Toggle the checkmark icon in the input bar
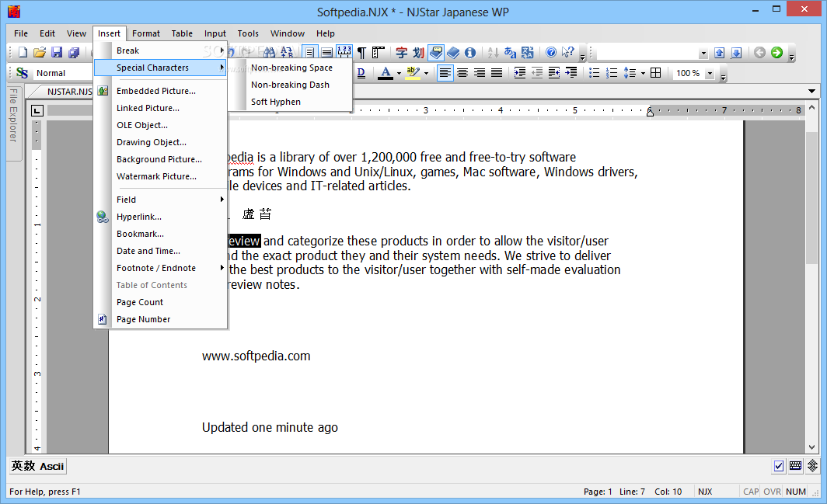The height and width of the screenshot is (504, 827). [779, 465]
